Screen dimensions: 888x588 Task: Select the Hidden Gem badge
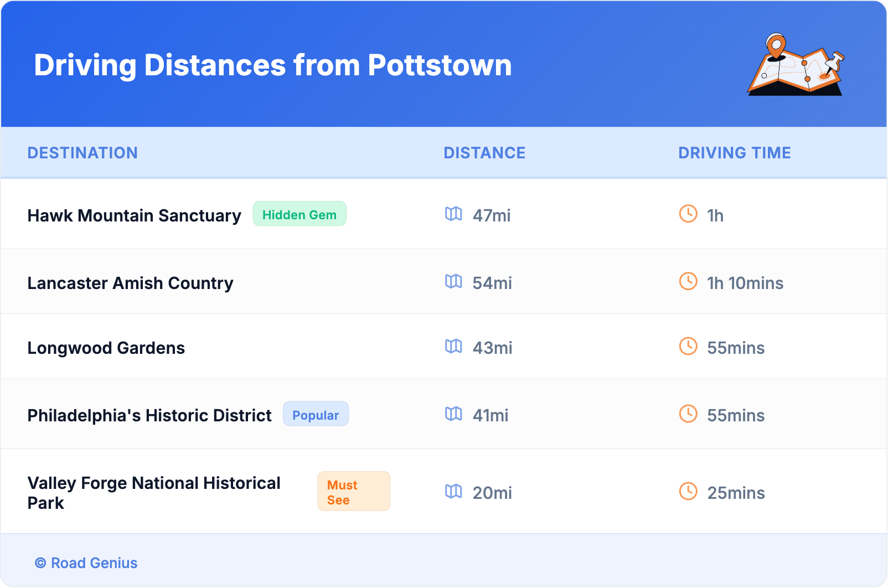tap(300, 214)
